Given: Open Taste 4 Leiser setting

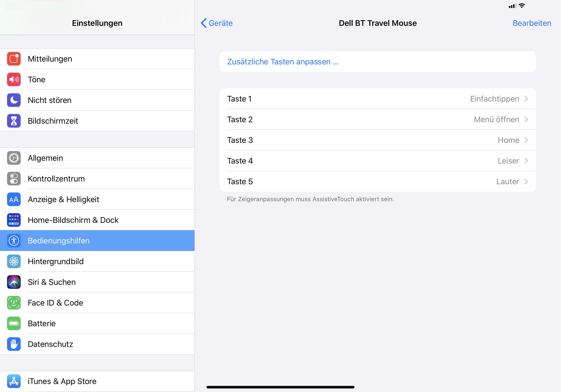Looking at the screenshot, I should pos(378,161).
